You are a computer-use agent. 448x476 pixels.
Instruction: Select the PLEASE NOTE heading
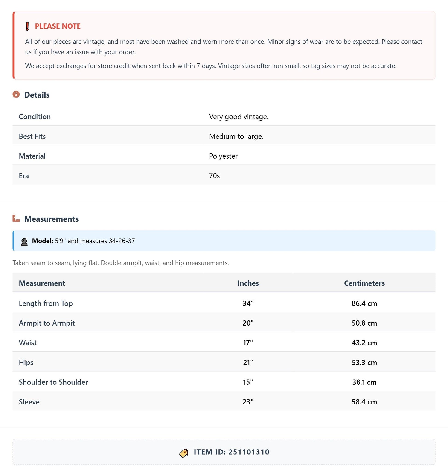tap(58, 26)
